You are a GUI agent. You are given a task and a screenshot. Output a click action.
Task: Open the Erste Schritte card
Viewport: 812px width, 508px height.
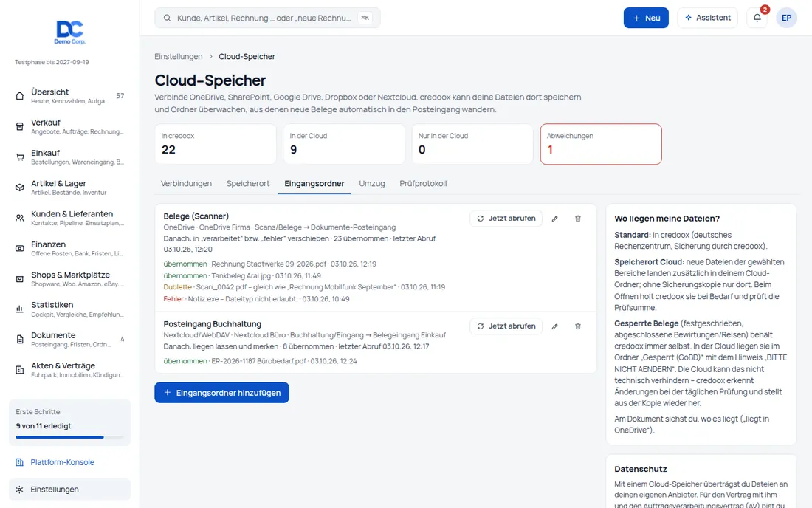[69, 422]
